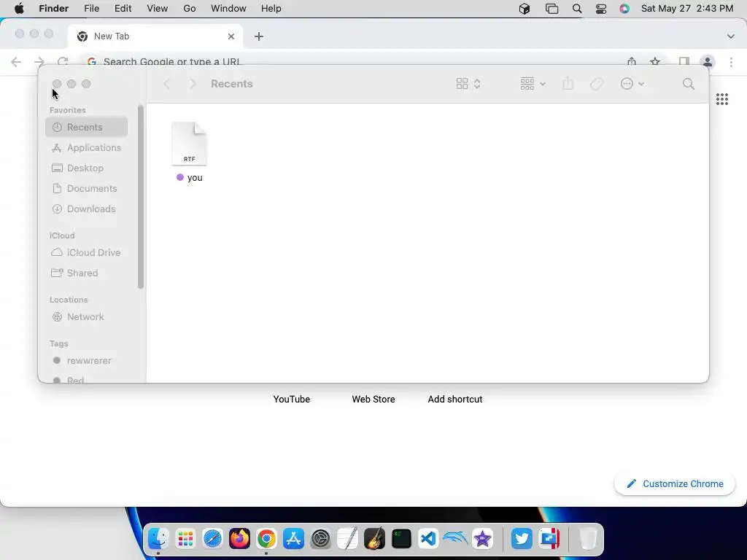Viewport: 747px width, 560px height.
Task: Open the App Store from the Dock
Action: [x=293, y=539]
